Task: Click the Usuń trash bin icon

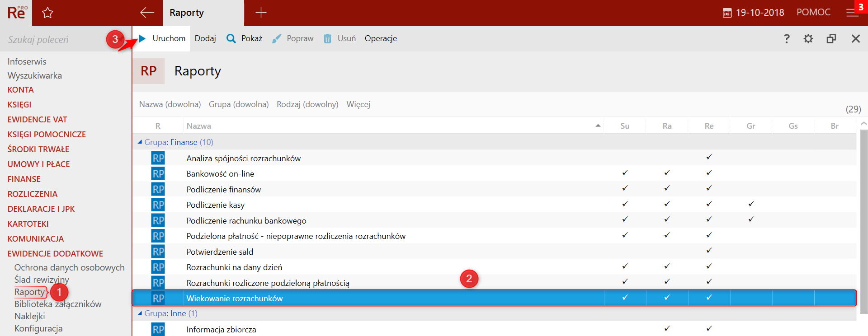Action: coord(327,38)
